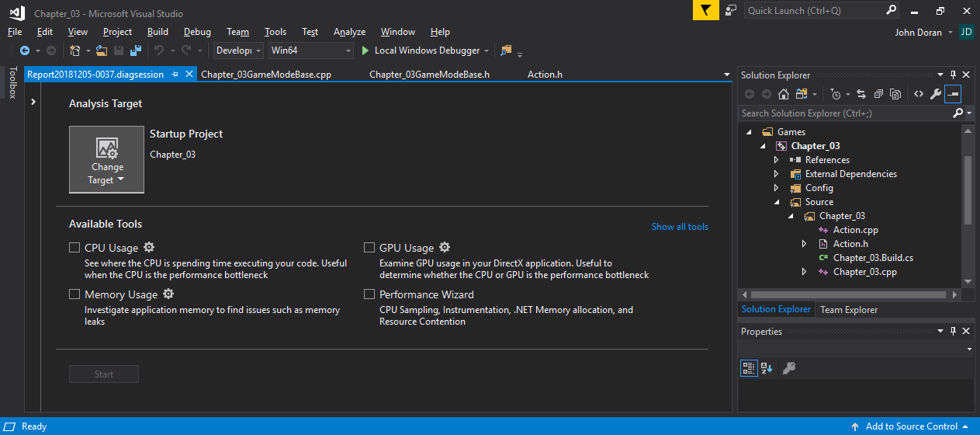Toggle auto-hide pin on Properties panel
The image size is (980, 435).
click(954, 332)
